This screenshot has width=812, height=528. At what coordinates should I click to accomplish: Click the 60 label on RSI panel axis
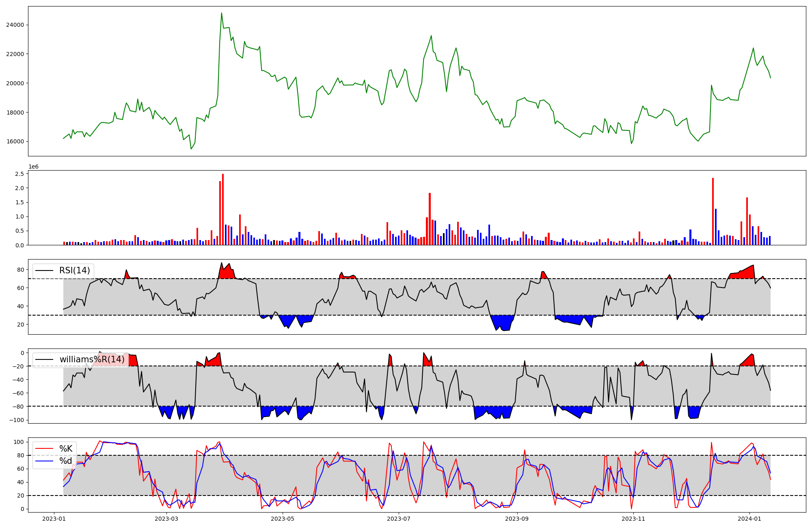pyautogui.click(x=21, y=288)
